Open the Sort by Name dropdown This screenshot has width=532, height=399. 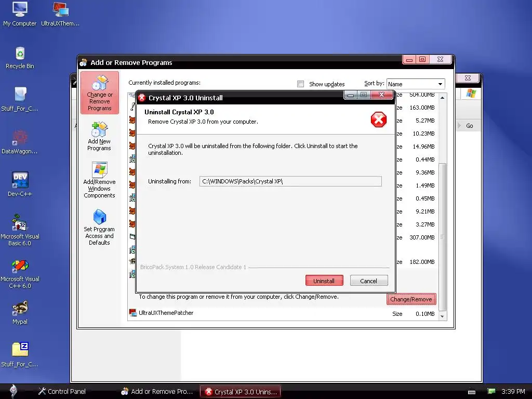416,84
